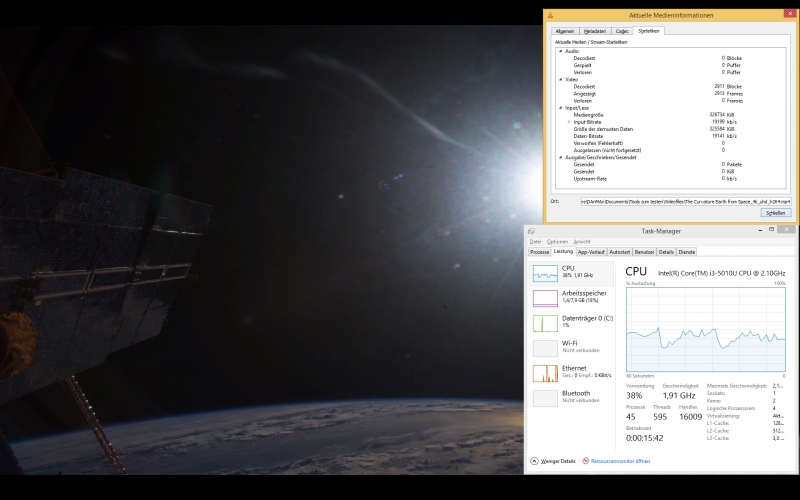Click the 38% Verwendung value
Image resolution: width=800 pixels, height=500 pixels.
(x=634, y=396)
